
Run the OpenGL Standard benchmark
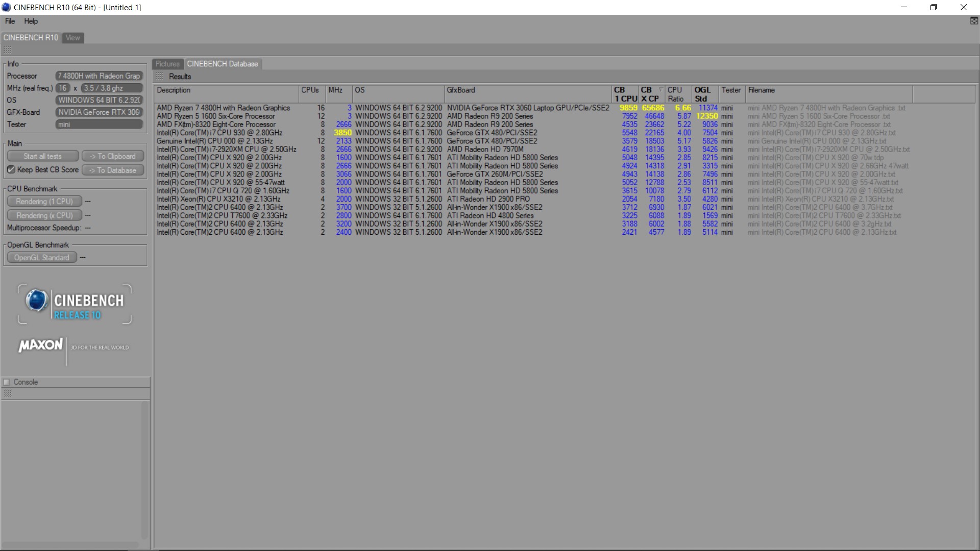click(42, 258)
